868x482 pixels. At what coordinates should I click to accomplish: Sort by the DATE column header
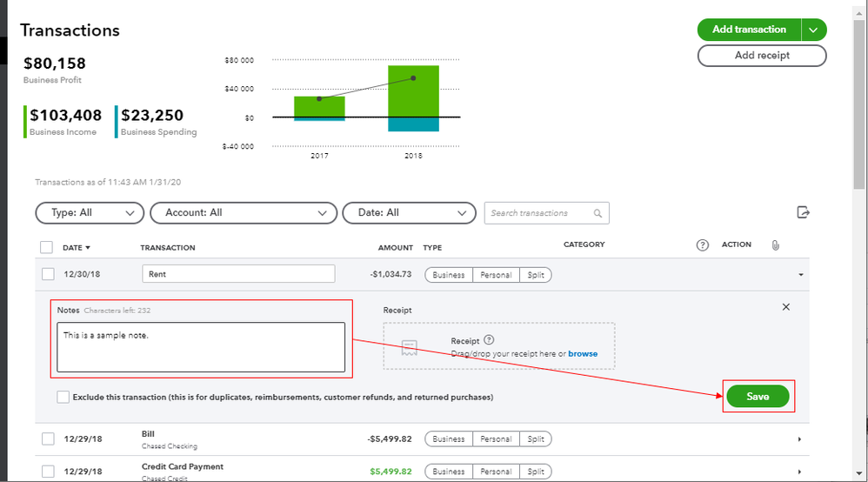tap(77, 248)
